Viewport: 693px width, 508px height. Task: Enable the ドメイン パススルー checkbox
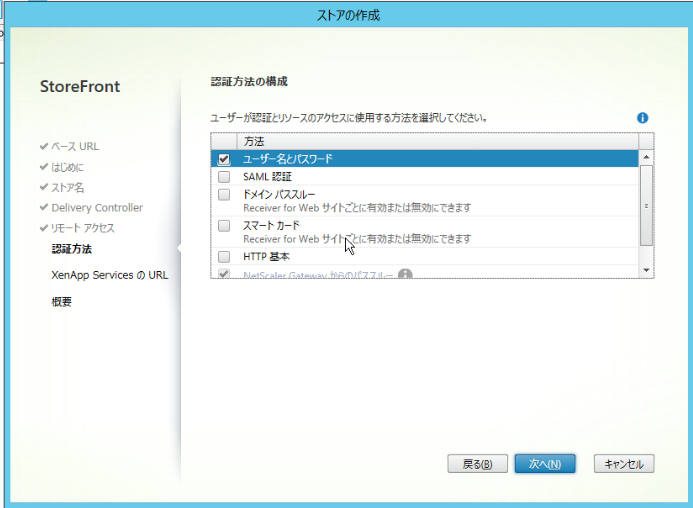tap(224, 195)
